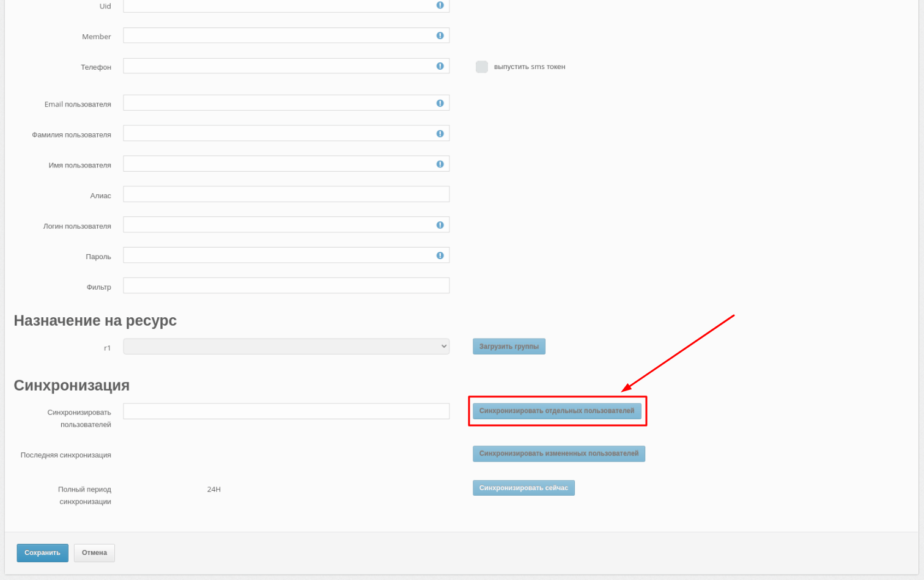Click Синхронизировать отдельных пользователей button

click(x=556, y=411)
